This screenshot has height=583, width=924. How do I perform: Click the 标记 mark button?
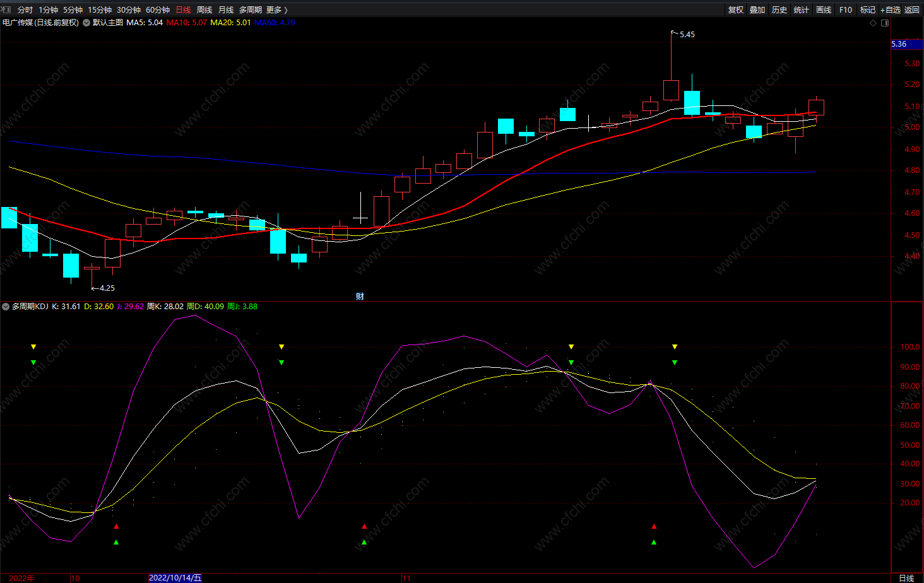[x=868, y=10]
